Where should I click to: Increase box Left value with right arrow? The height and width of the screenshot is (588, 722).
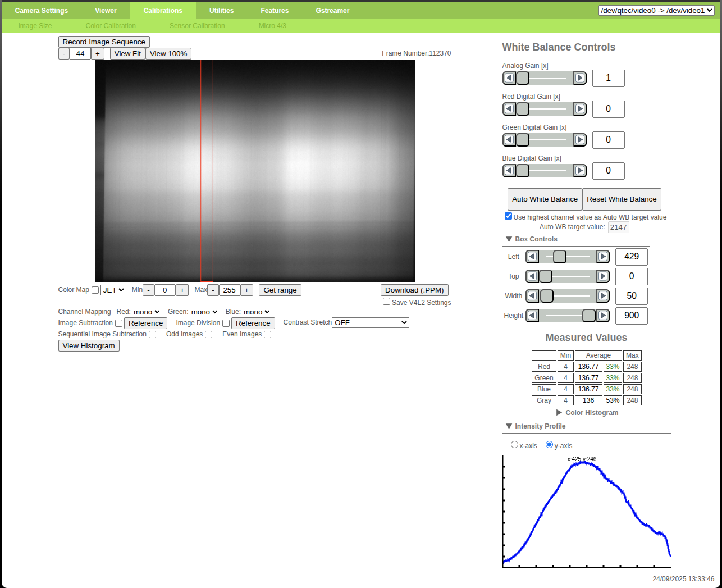603,257
